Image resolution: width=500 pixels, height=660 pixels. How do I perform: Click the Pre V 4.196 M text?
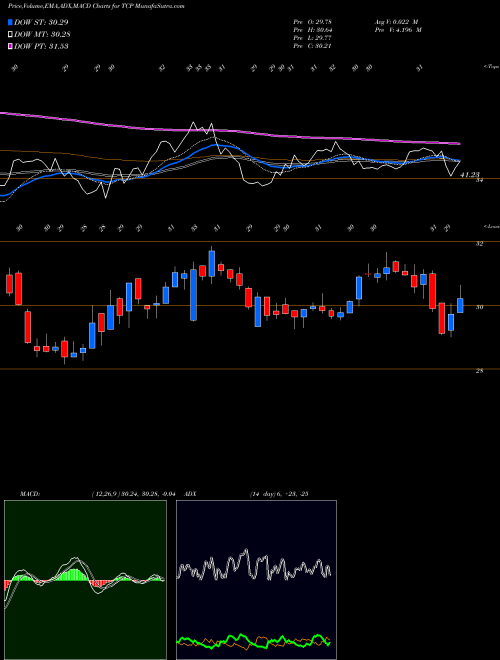click(398, 30)
